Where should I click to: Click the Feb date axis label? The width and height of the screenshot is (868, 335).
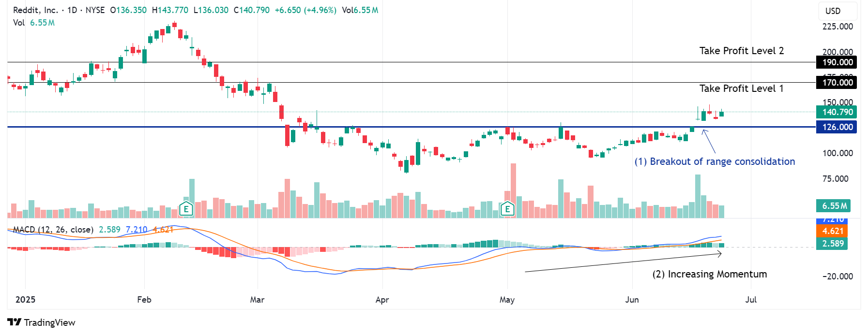[x=144, y=300]
